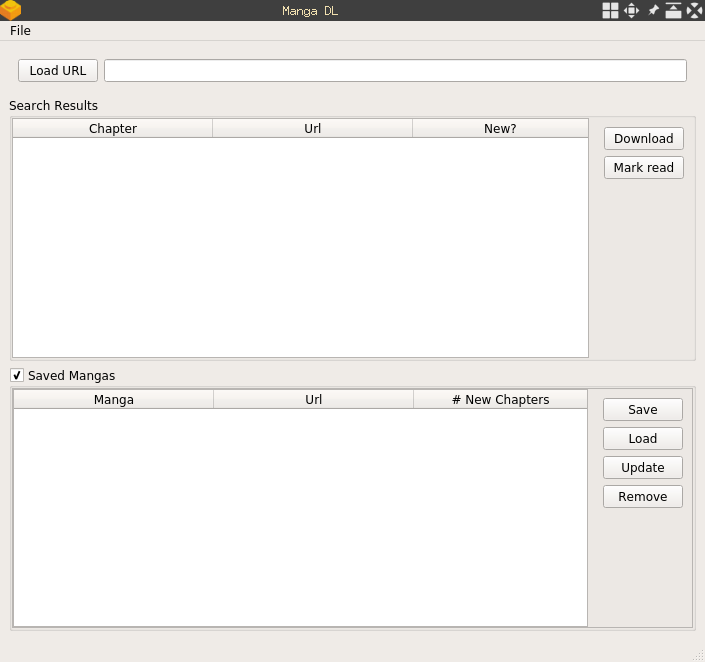
Task: Focus the URL text input field
Action: point(395,70)
